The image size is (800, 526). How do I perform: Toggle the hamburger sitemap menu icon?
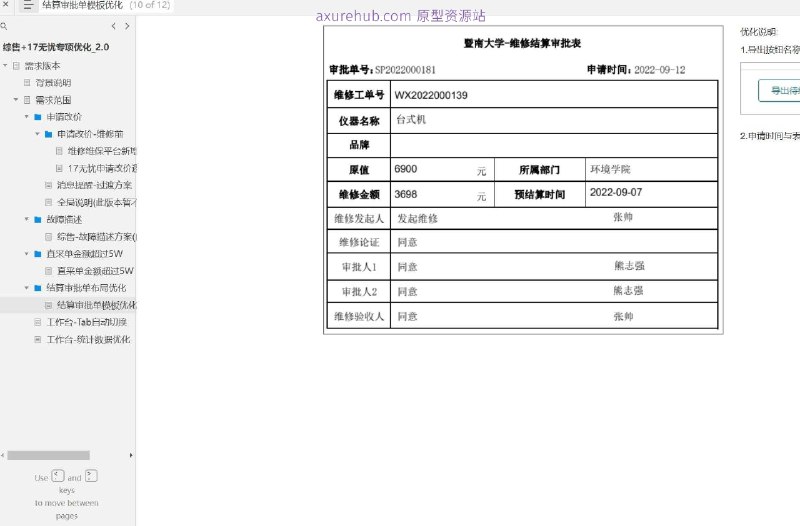click(28, 6)
